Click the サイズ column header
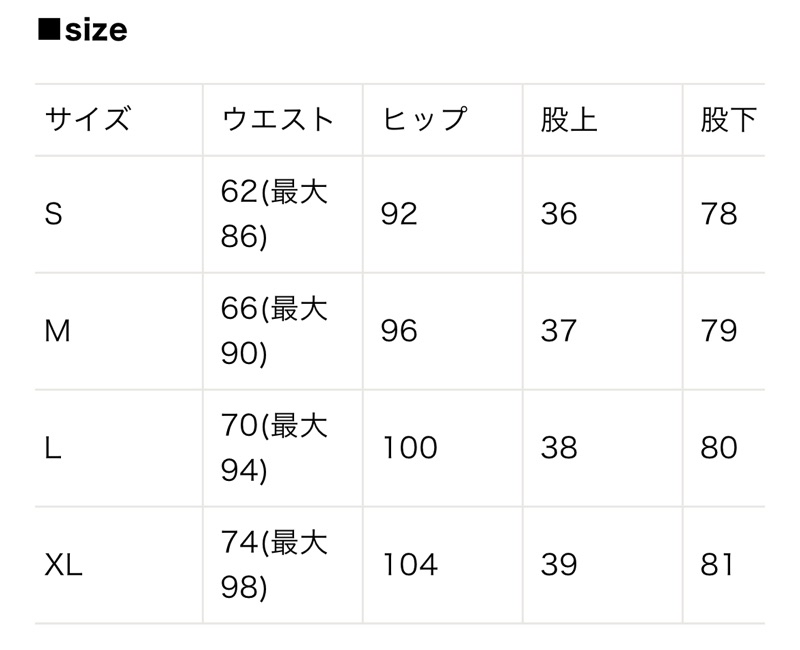The width and height of the screenshot is (800, 650). pos(88,119)
